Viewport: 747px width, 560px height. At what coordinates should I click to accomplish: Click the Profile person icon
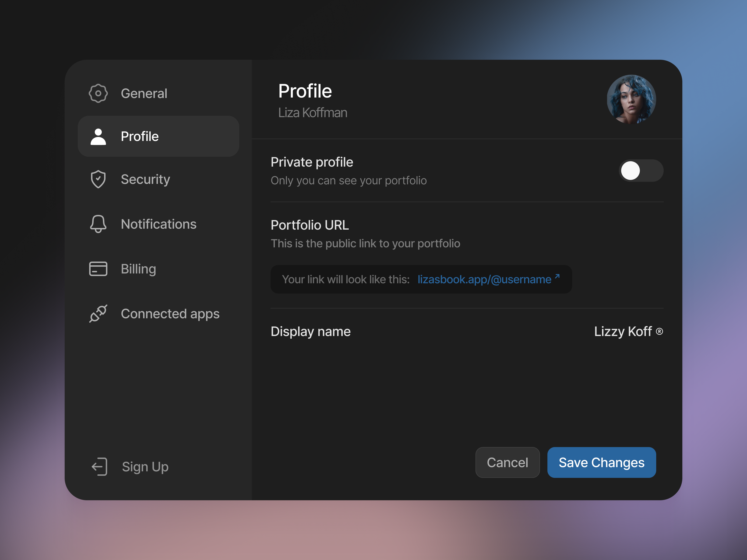pyautogui.click(x=98, y=136)
